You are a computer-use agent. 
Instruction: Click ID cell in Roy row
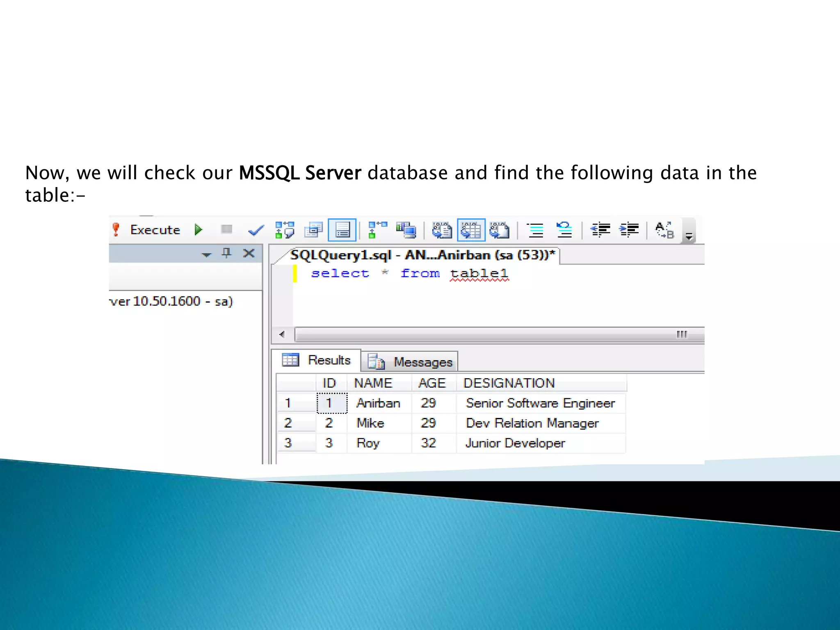(x=332, y=443)
